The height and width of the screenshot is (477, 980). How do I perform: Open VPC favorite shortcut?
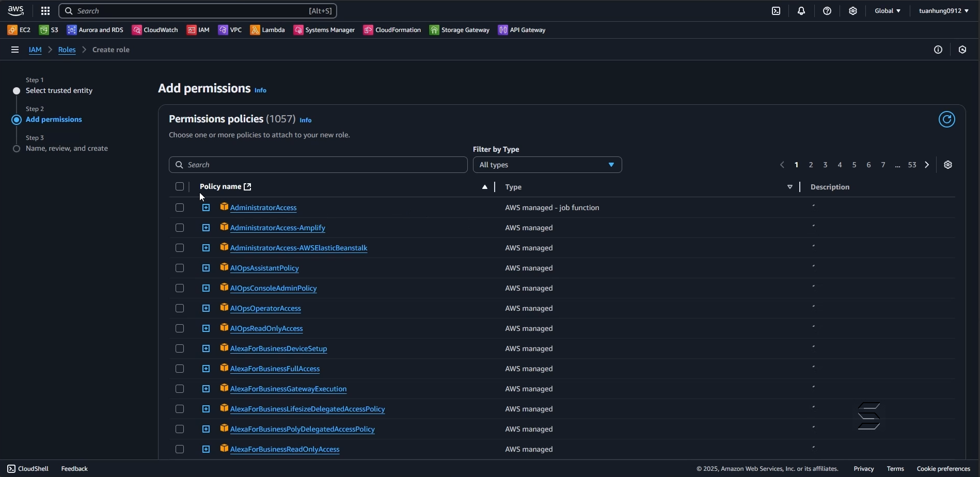point(230,30)
